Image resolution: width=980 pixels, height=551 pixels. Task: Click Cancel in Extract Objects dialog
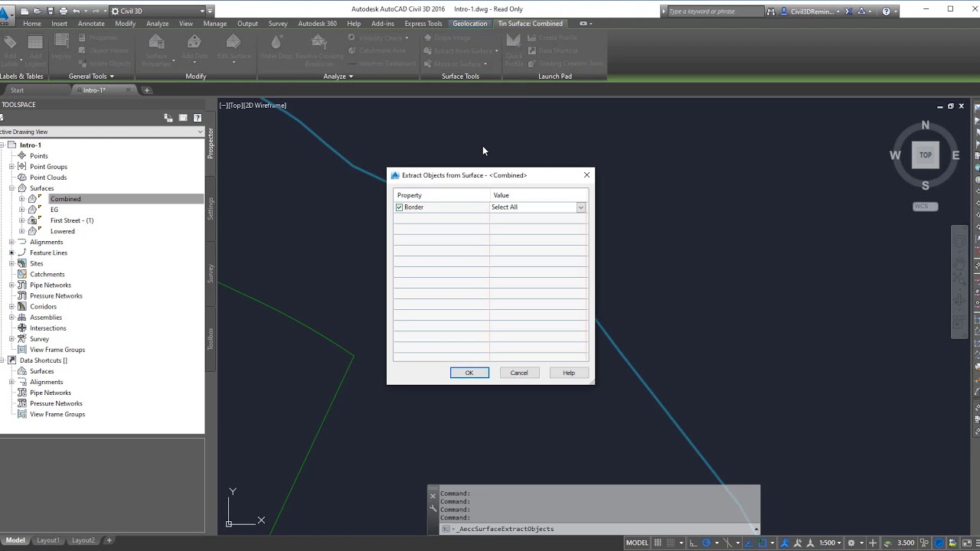coord(519,373)
